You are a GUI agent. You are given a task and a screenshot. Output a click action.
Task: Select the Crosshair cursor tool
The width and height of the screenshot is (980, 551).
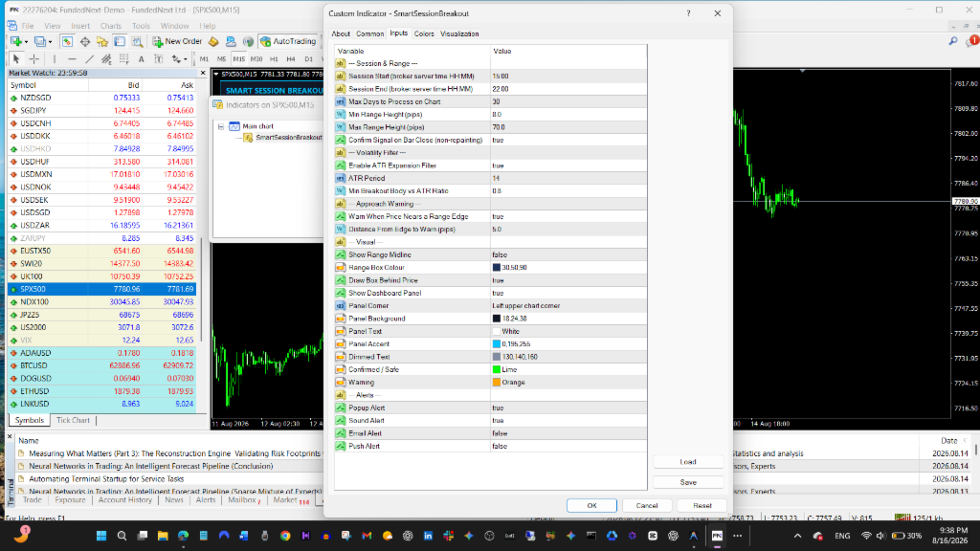[x=33, y=59]
